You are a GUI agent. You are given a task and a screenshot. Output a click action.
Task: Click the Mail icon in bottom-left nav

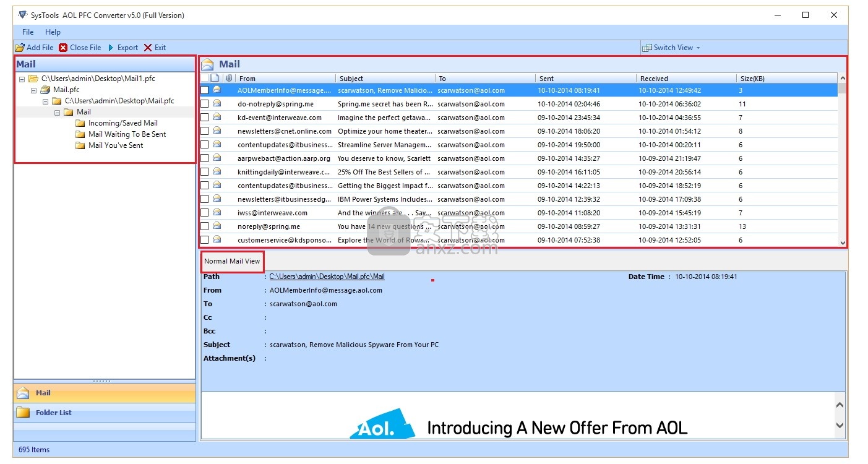click(23, 393)
